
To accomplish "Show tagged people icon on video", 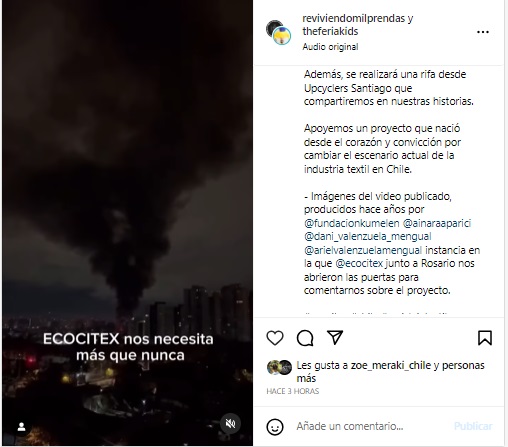I will tap(22, 427).
